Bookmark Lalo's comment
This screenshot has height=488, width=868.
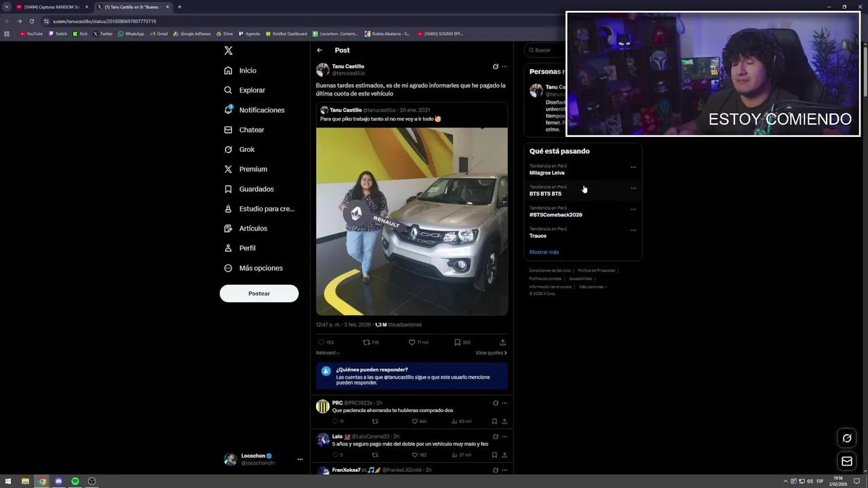494,455
